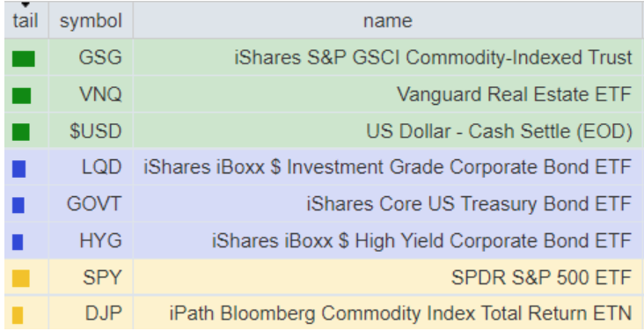Click the blue tail swatch for HYG
This screenshot has height=331, width=644.
[x=18, y=242]
